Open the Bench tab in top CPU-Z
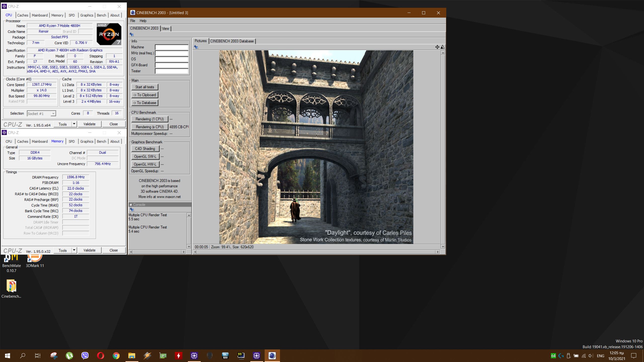Screen dimensions: 644x362 tap(102, 15)
